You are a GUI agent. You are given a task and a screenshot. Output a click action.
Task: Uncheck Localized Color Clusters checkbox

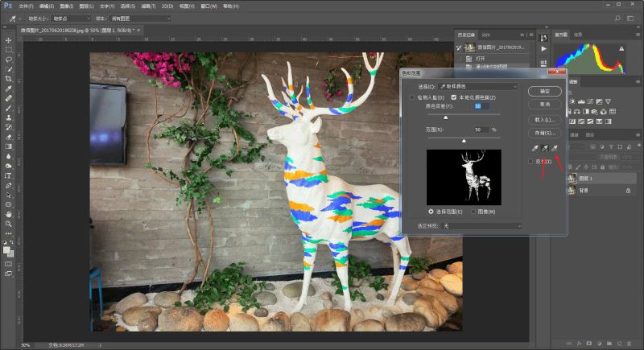[x=453, y=97]
